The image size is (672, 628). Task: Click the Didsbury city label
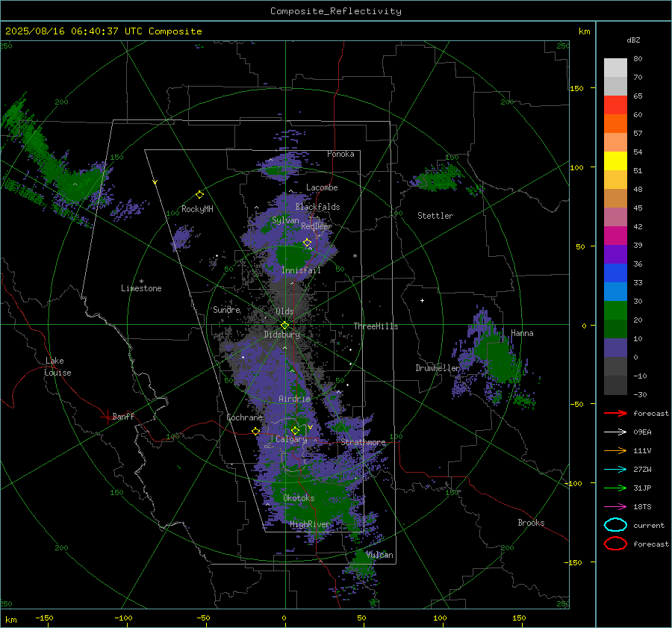(281, 335)
